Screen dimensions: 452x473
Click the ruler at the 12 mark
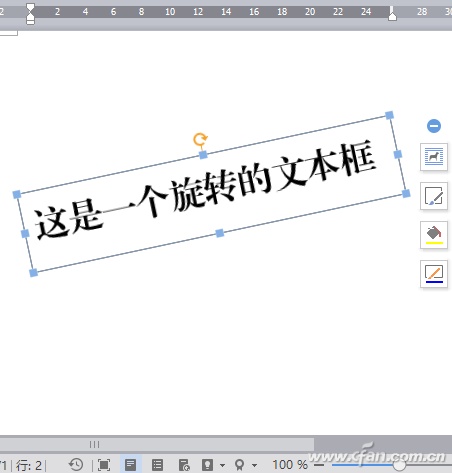pos(198,12)
